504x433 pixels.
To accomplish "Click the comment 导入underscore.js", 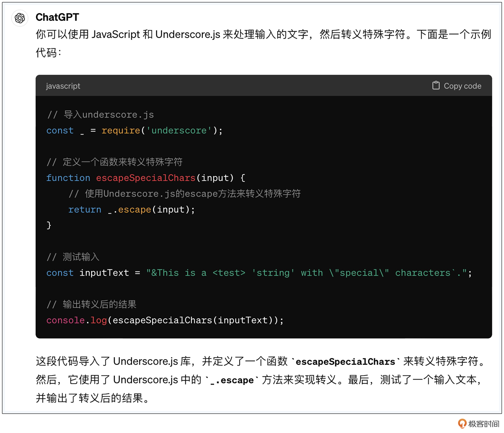I will point(100,115).
